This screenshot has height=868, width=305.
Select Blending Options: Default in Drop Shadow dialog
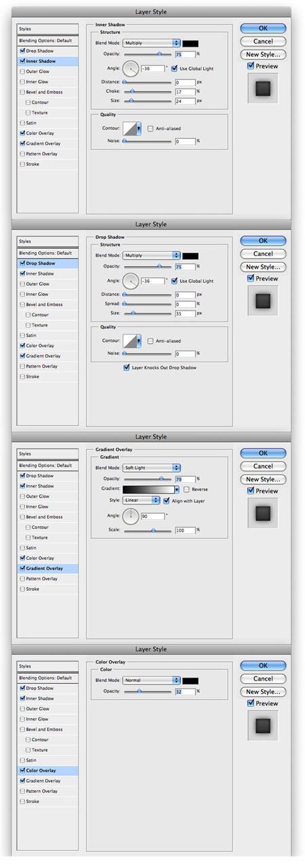click(47, 253)
